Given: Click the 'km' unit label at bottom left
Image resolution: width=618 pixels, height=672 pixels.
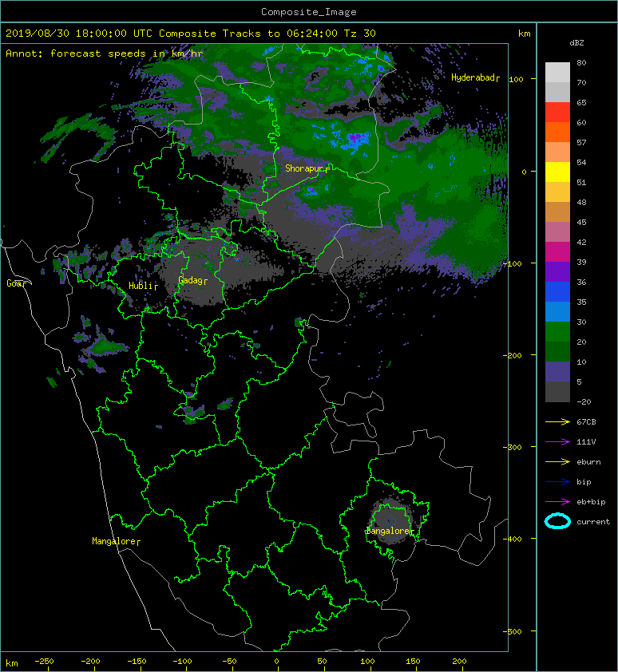Looking at the screenshot, I should click(12, 663).
